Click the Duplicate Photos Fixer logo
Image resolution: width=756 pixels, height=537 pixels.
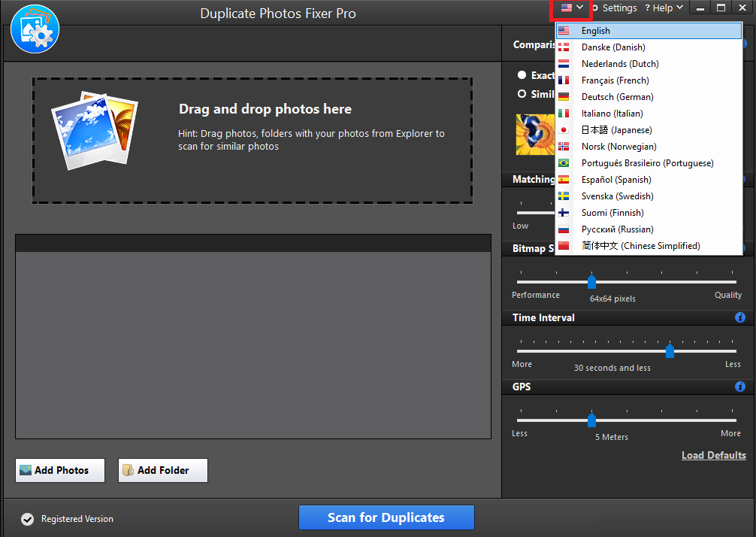point(35,29)
